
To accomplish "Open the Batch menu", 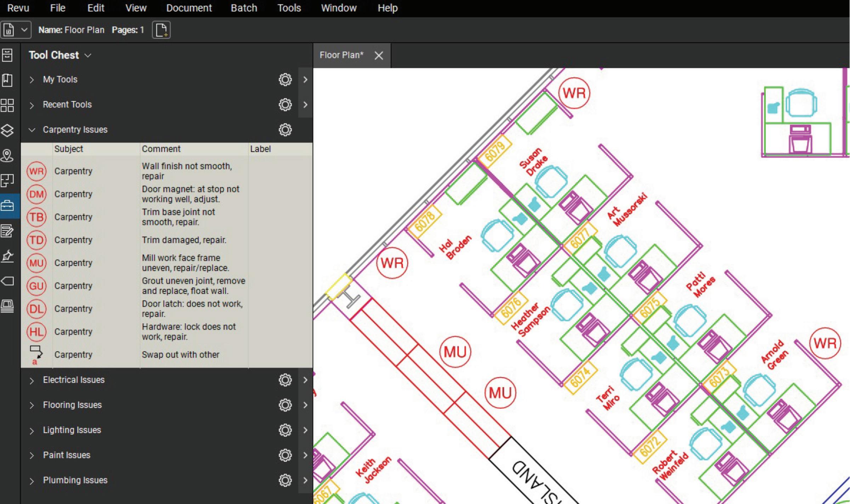I will click(244, 8).
